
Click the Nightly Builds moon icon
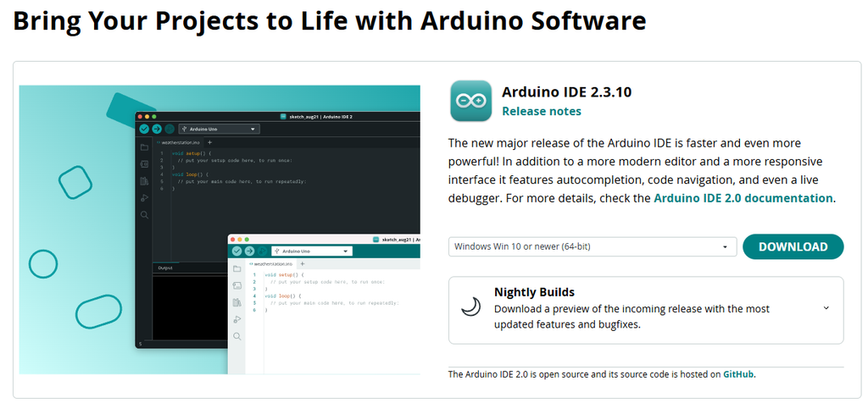[x=470, y=306]
